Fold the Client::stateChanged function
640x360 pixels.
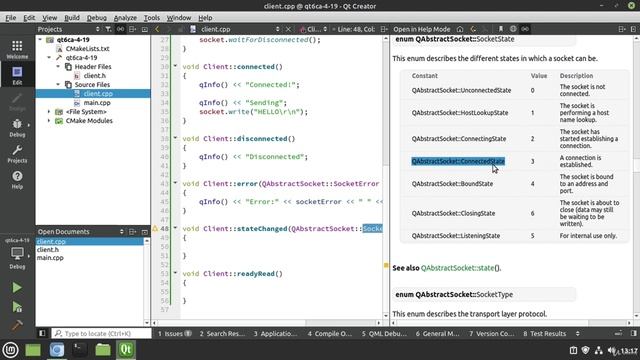pos(176,228)
